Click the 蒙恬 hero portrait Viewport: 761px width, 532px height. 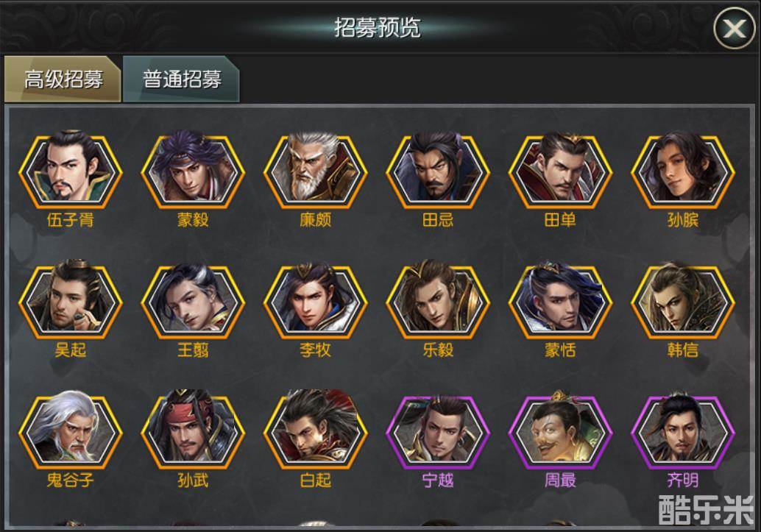560,299
